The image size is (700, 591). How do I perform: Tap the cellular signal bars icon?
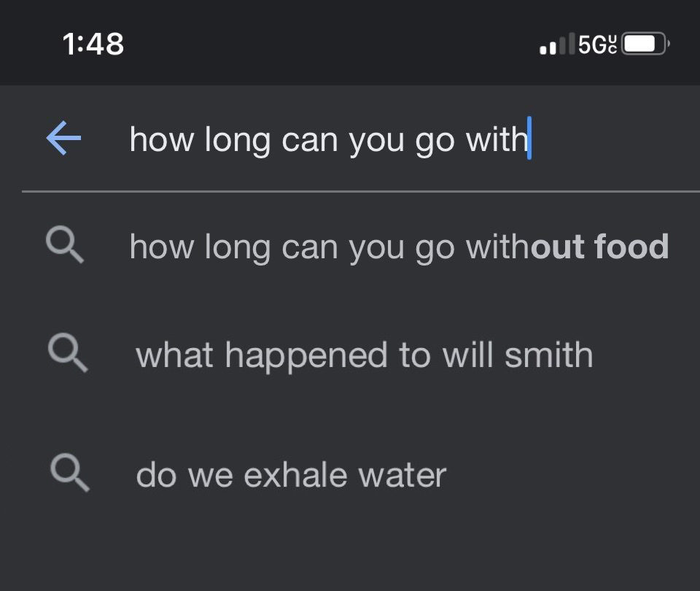(557, 44)
